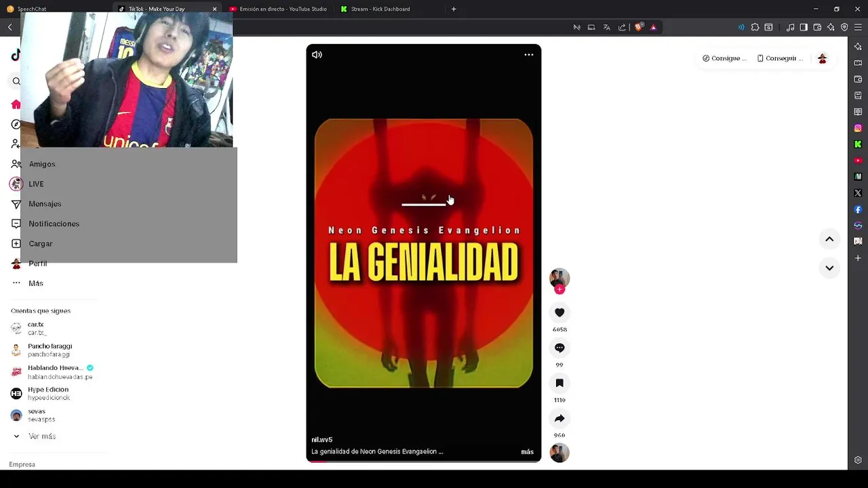Pause the Neon Genesis Evangelion video
The width and height of the screenshot is (868, 488).
pyautogui.click(x=424, y=253)
